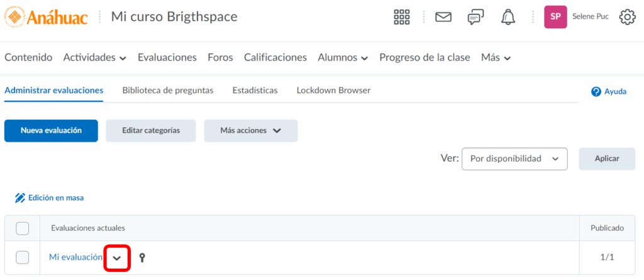Screen dimensions: 644x280
Task: Expand the Actividades menu
Action: click(94, 57)
